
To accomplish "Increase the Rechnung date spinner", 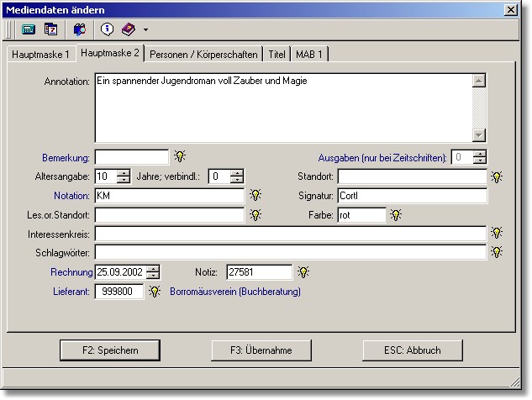I will 153,268.
